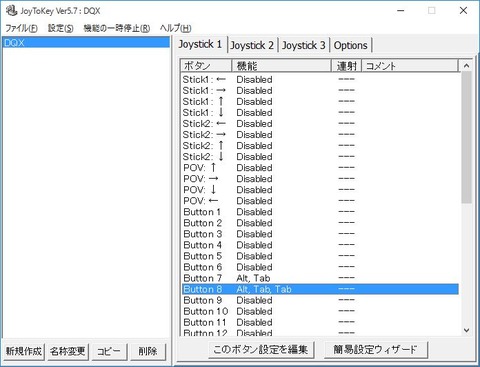The height and width of the screenshot is (367, 480).
Task: Select the Button 11 row
Action: (x=320, y=322)
